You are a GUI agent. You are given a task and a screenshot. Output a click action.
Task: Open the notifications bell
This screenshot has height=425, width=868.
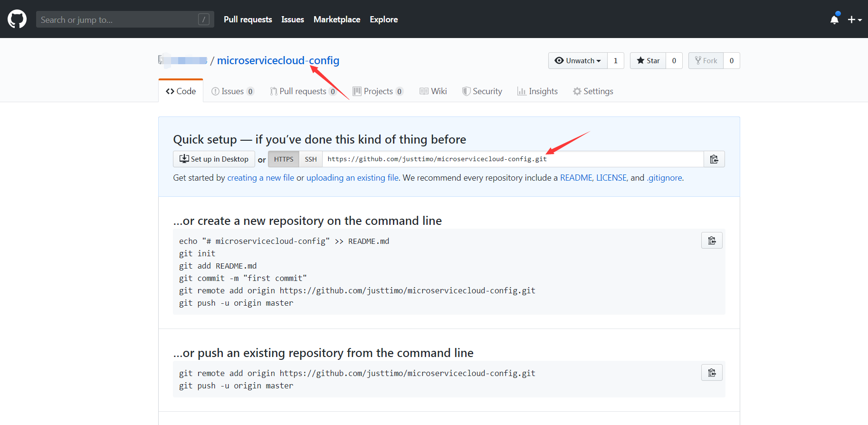pos(834,19)
